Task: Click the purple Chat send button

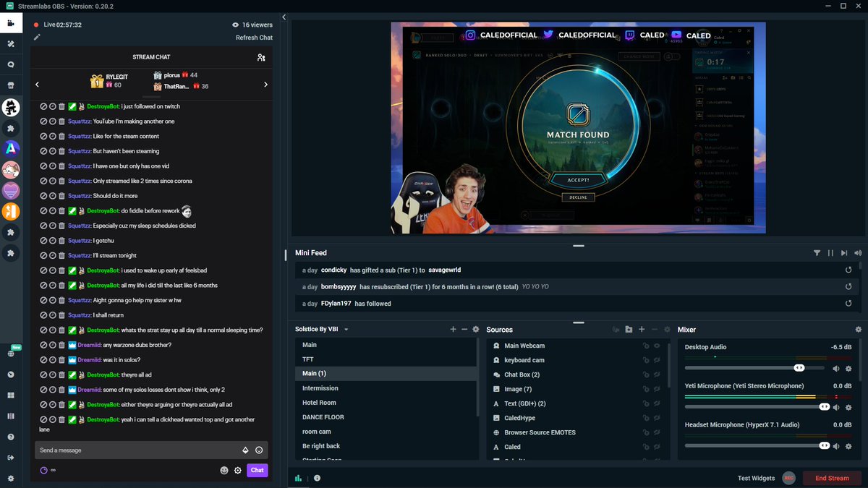Action: (257, 470)
